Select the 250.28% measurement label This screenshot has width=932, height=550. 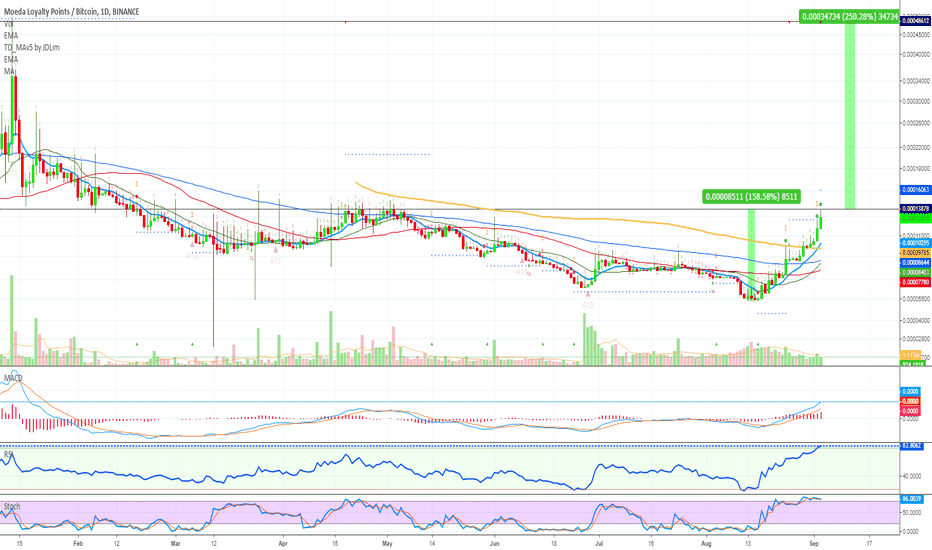[849, 17]
